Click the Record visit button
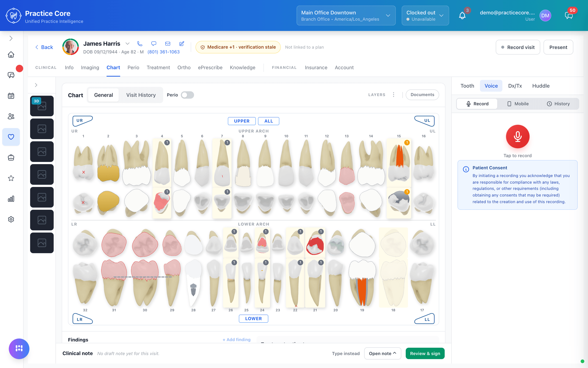 pos(518,47)
